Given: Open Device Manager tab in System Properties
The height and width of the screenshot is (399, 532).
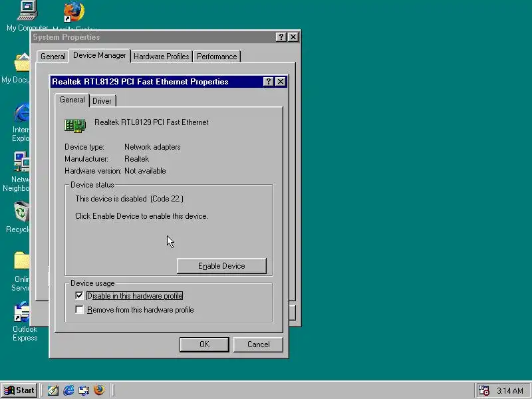Looking at the screenshot, I should tap(100, 55).
